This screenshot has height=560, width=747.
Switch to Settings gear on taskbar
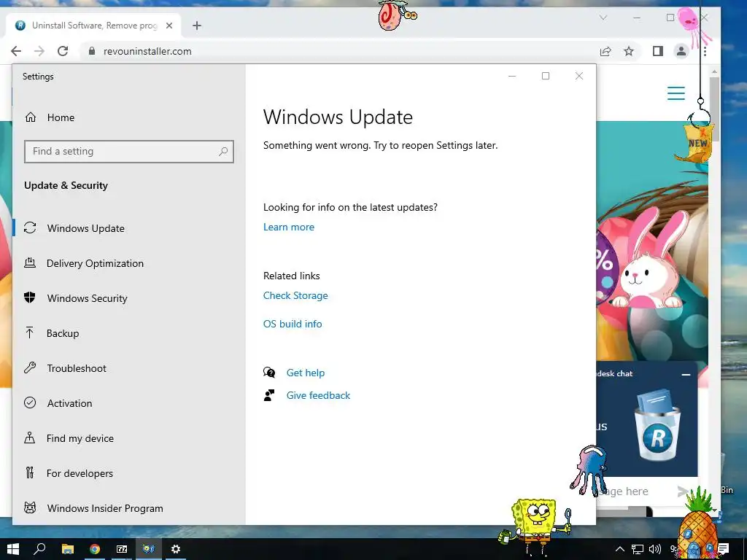tap(176, 549)
